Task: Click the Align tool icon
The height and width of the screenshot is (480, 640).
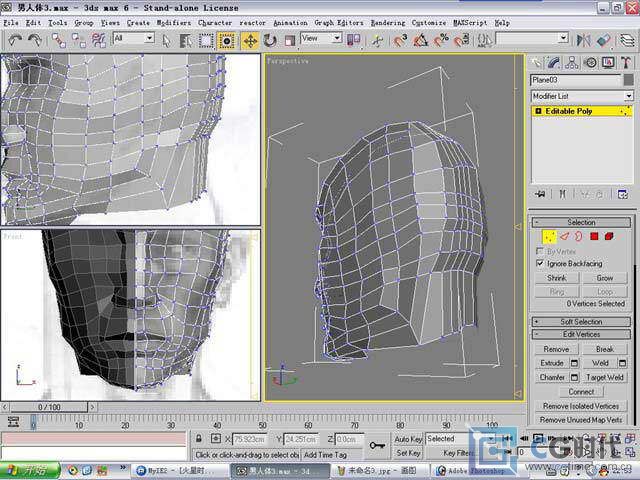Action: tap(603, 40)
